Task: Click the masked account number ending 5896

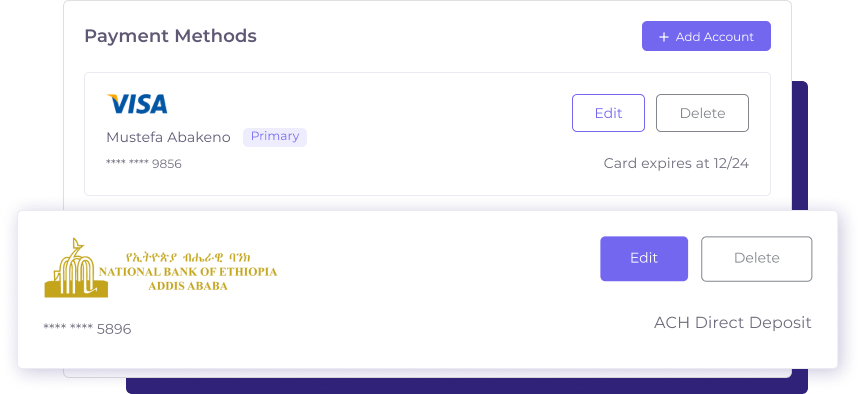Action: (x=87, y=329)
